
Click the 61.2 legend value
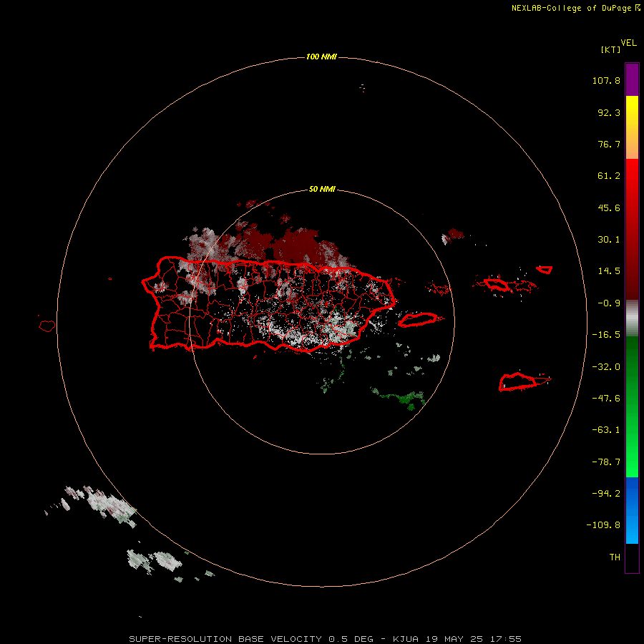click(609, 176)
